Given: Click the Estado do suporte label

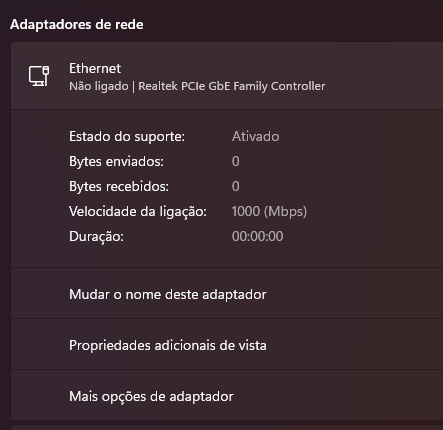Looking at the screenshot, I should coord(127,137).
